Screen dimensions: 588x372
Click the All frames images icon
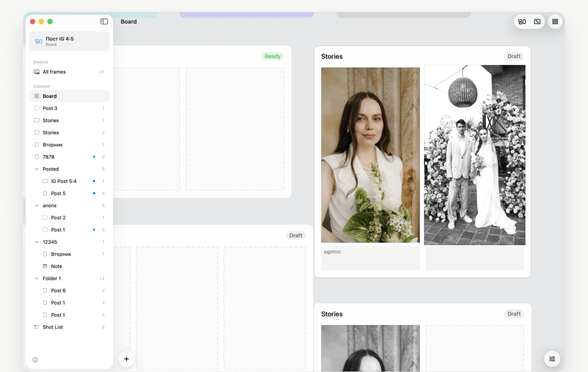pos(37,72)
